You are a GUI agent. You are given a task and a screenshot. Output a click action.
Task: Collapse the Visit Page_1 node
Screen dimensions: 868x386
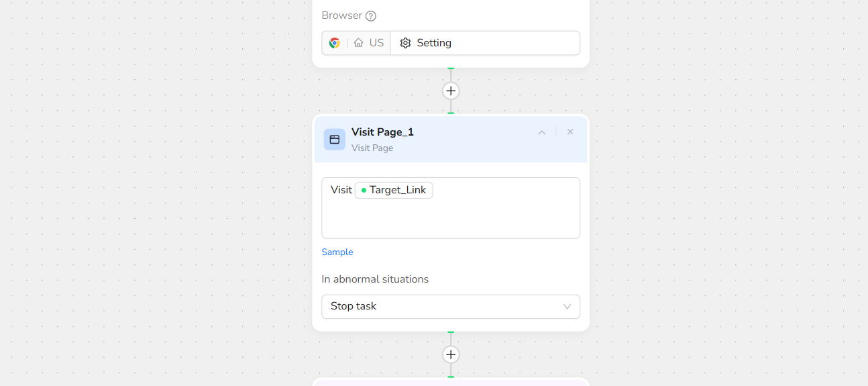point(542,132)
